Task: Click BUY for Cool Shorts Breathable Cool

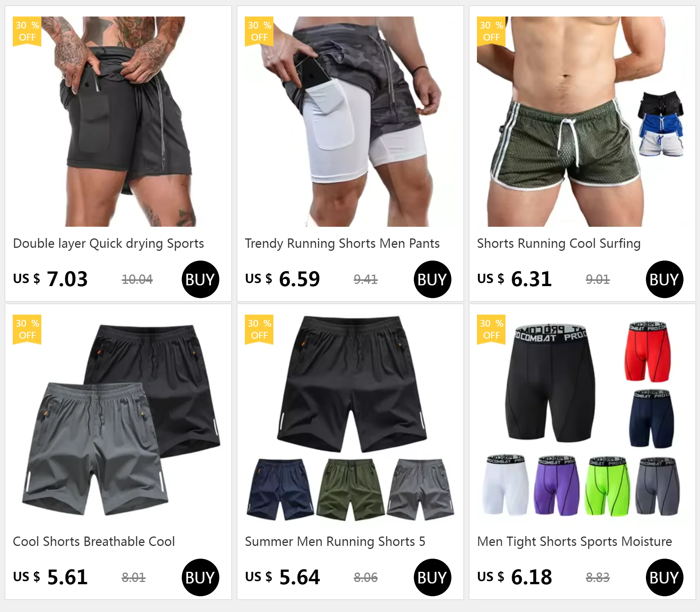Action: tap(200, 577)
